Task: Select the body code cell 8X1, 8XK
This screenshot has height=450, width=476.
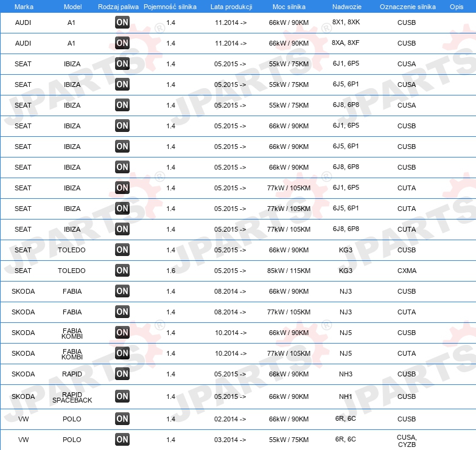Action: click(x=346, y=22)
